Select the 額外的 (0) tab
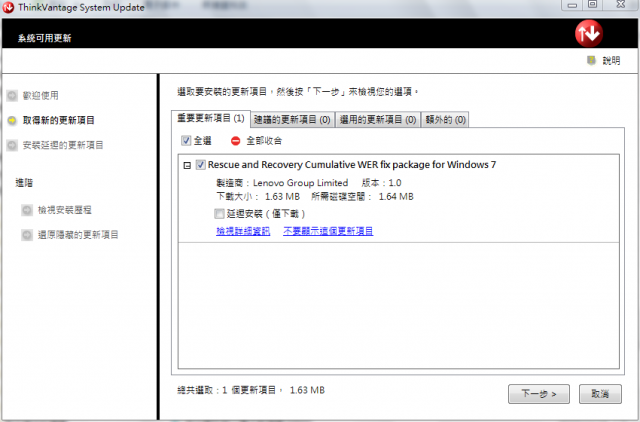The width and height of the screenshot is (640, 422). pyautogui.click(x=445, y=120)
